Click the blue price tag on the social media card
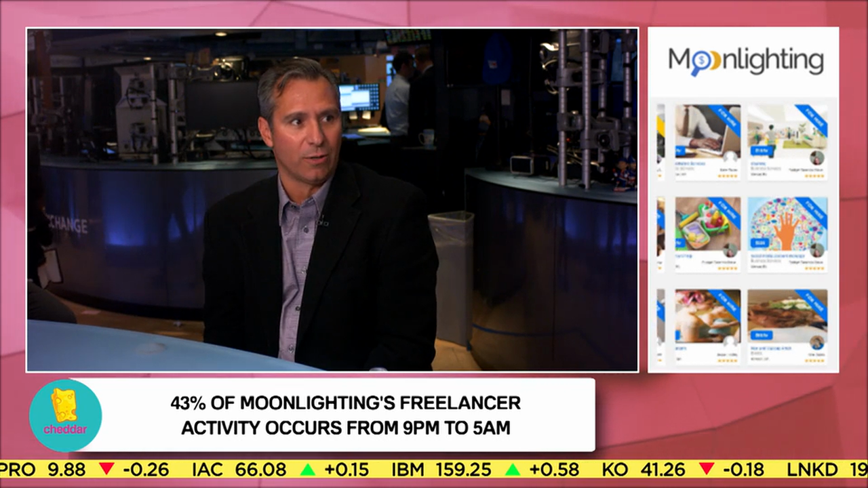868x488 pixels. tap(758, 243)
